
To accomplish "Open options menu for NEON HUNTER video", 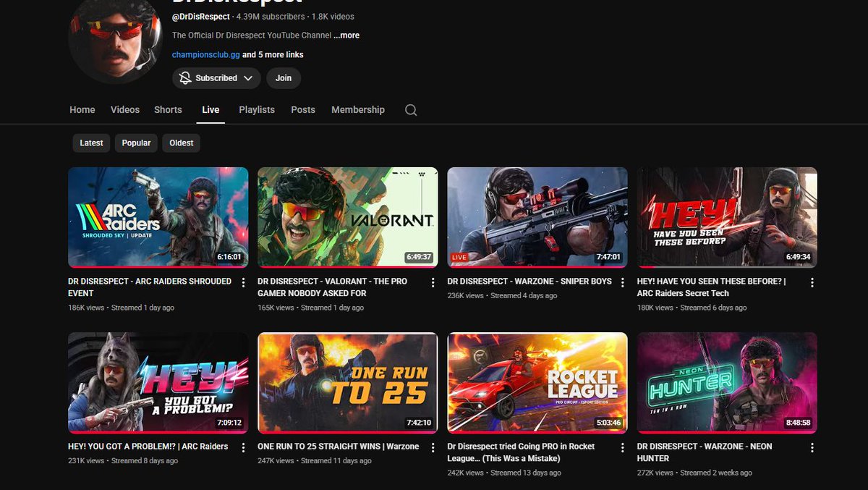I will 812,447.
